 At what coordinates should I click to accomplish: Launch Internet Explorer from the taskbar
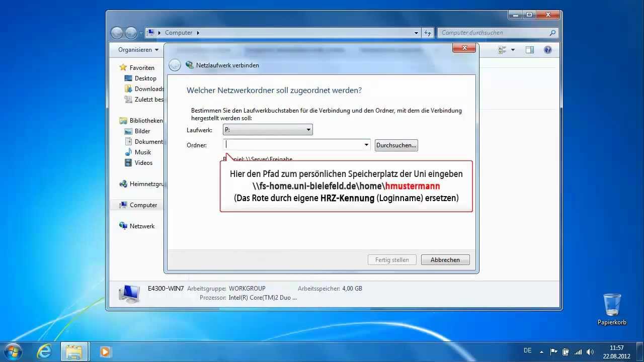click(x=44, y=351)
